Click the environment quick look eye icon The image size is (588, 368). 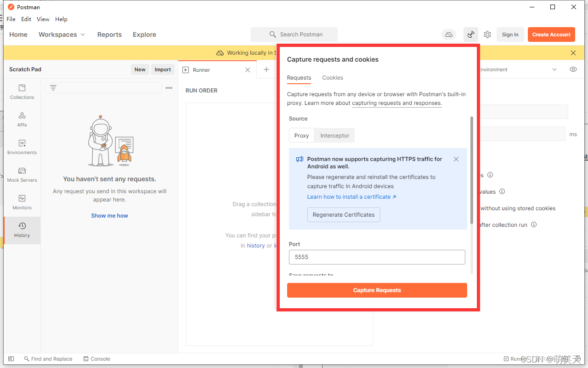(573, 69)
